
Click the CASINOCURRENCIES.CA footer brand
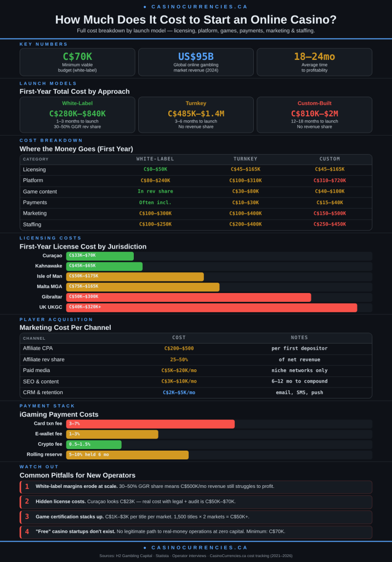(x=196, y=548)
